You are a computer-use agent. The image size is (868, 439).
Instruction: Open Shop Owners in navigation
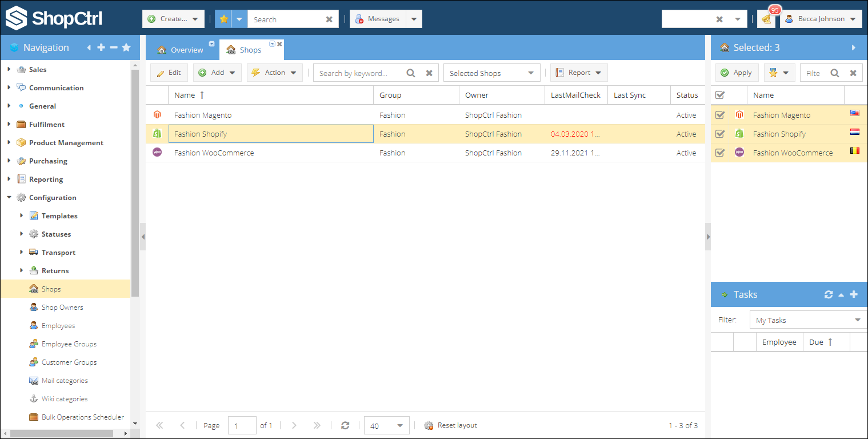[62, 307]
